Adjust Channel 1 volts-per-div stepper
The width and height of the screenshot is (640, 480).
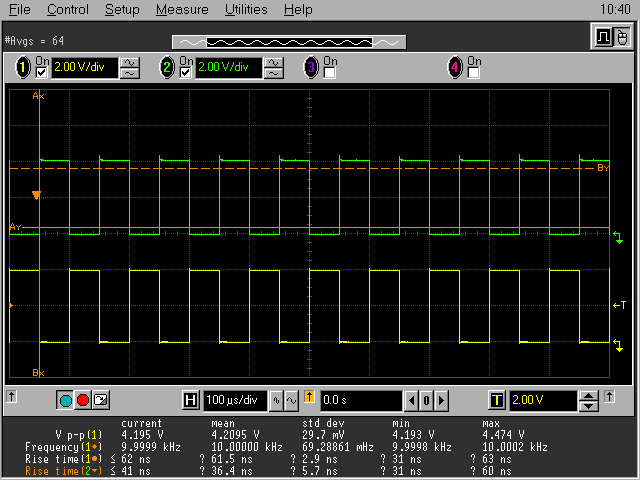130,68
